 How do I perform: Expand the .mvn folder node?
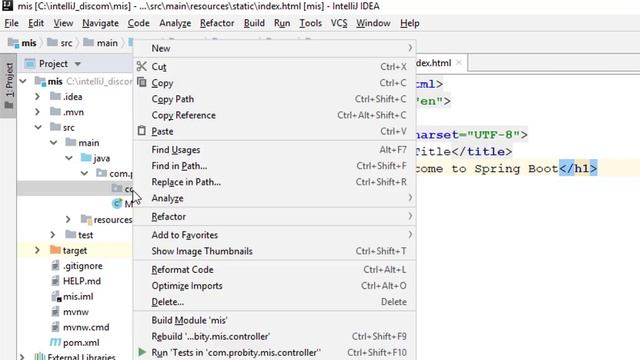tap(38, 111)
